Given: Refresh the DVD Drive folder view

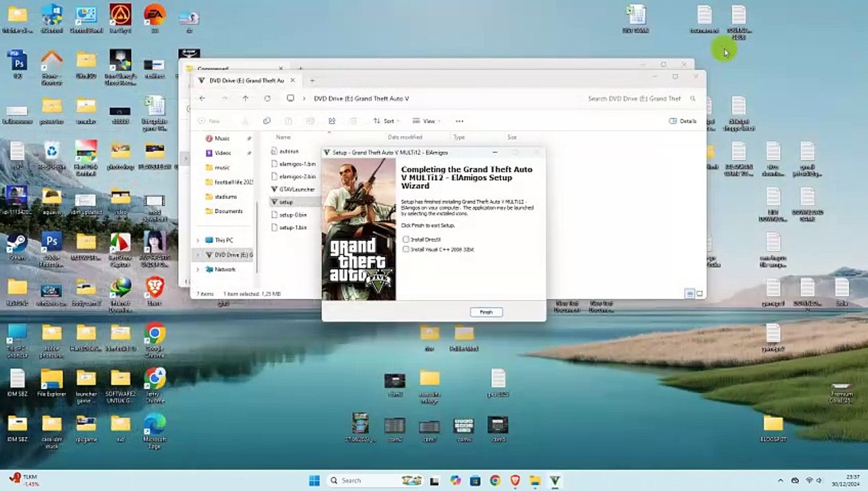Looking at the screenshot, I should click(267, 98).
